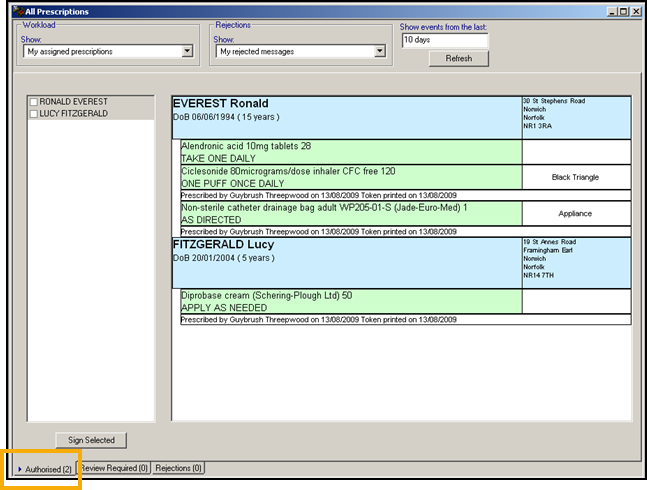
Task: Select the Non-sterile catheter drainage bag row
Action: [x=350, y=213]
